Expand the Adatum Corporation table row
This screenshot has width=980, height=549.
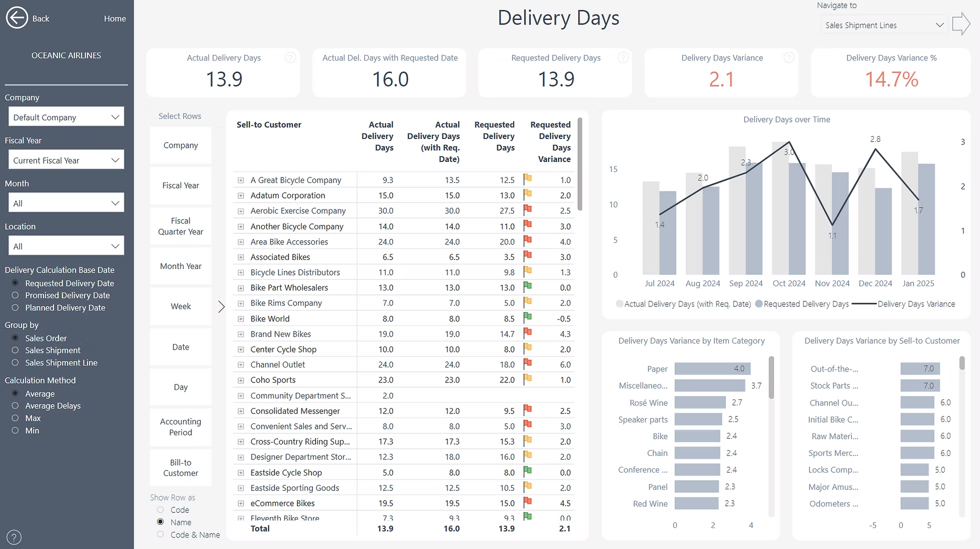(x=241, y=195)
